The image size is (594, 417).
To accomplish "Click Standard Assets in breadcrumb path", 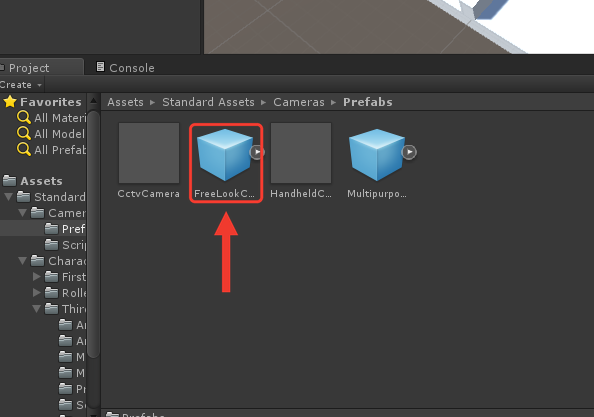I will coord(208,102).
